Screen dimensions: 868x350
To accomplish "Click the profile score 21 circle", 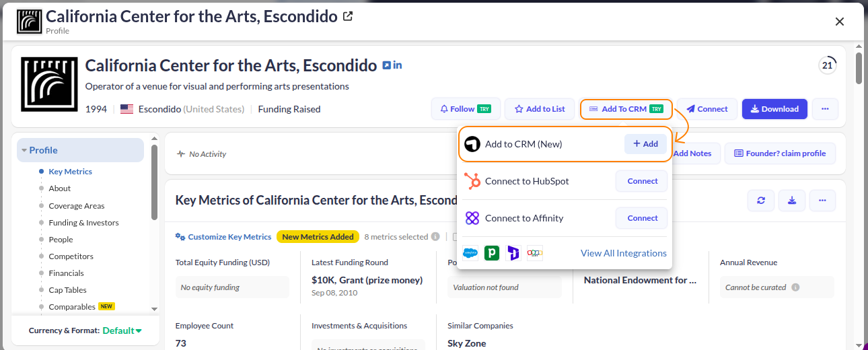I will pos(828,65).
